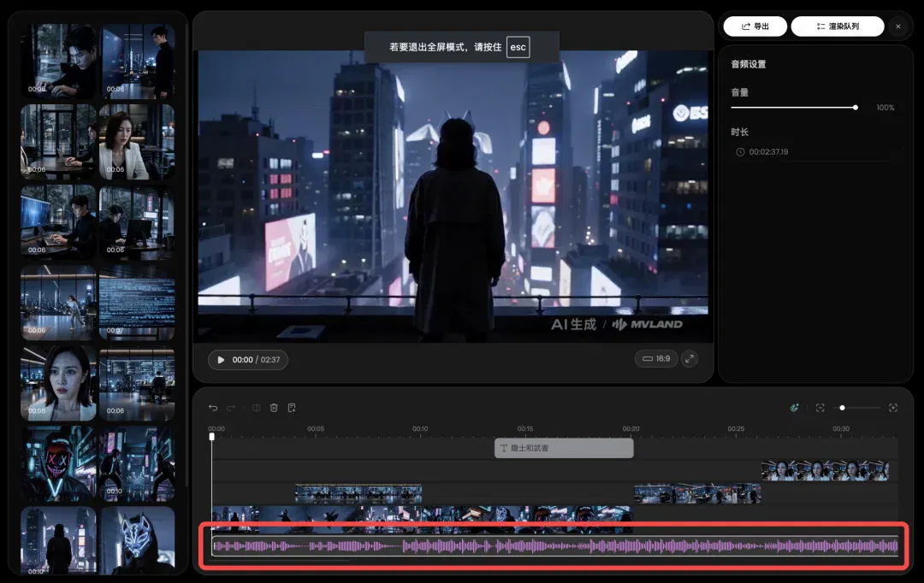The height and width of the screenshot is (583, 924).
Task: Click the 音频设置 panel heading
Action: (749, 64)
